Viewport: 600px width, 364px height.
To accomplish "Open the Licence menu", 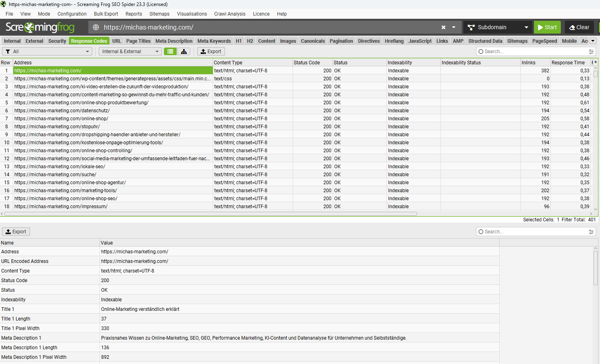I will coord(261,14).
